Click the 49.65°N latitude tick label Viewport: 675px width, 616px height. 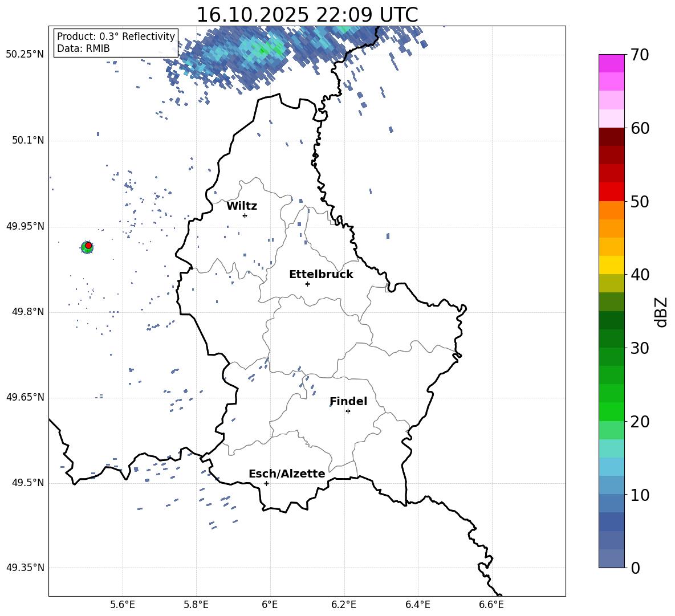[x=25, y=397]
